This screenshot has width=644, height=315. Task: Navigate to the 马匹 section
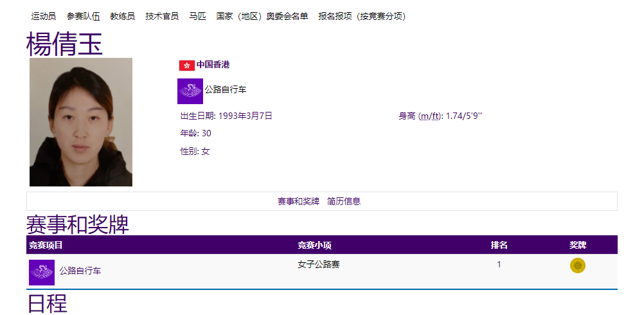197,16
